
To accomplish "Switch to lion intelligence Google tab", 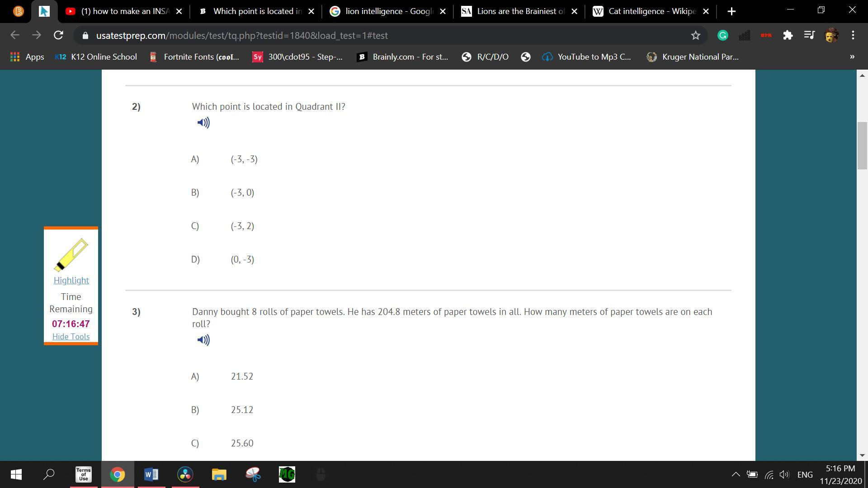I will (388, 11).
